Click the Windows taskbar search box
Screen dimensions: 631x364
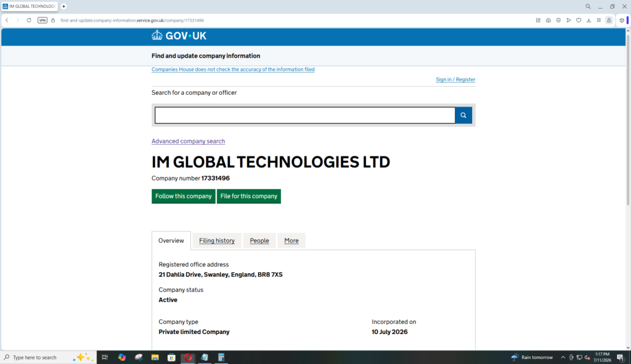[x=48, y=357]
